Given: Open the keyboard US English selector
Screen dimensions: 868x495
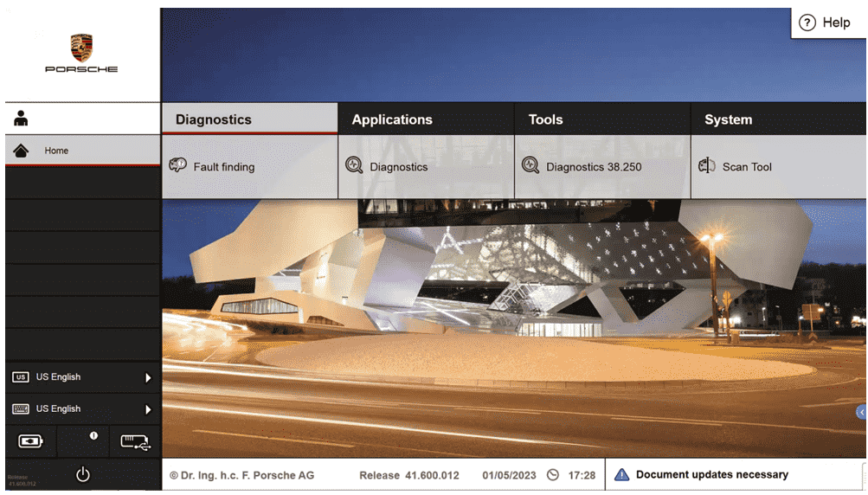Looking at the screenshot, I should (82, 408).
